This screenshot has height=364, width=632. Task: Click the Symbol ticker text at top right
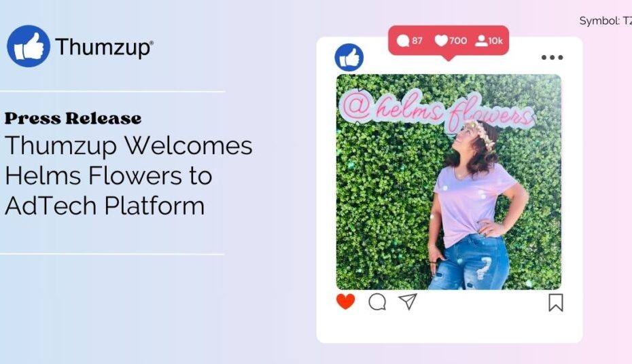[605, 21]
